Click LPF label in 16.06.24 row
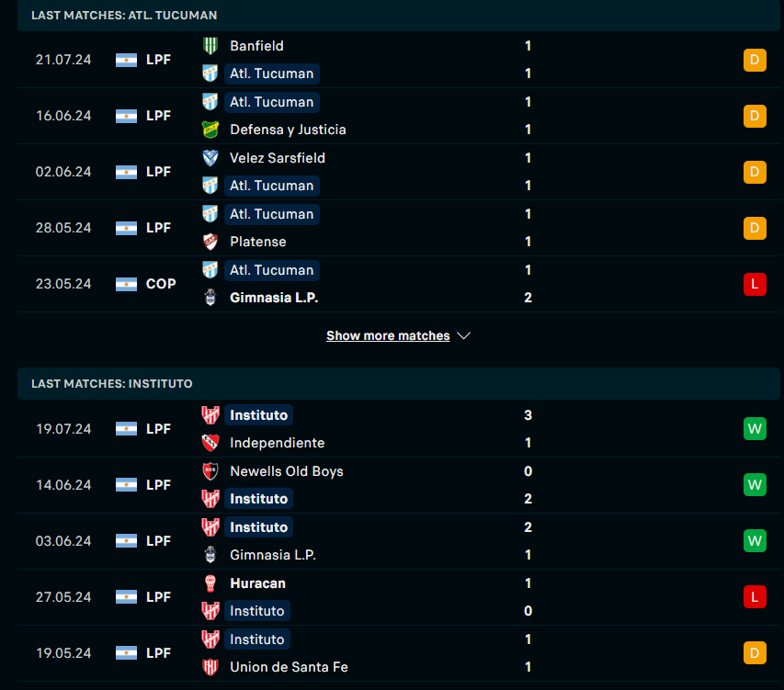Image resolution: width=784 pixels, height=690 pixels. [158, 116]
